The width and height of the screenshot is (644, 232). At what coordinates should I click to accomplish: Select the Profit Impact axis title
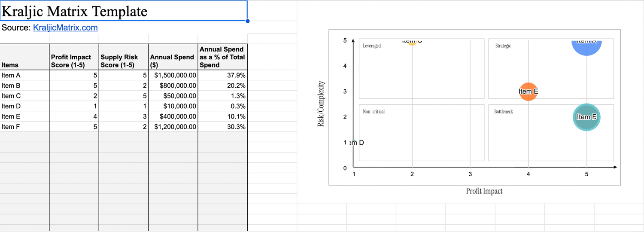484,191
